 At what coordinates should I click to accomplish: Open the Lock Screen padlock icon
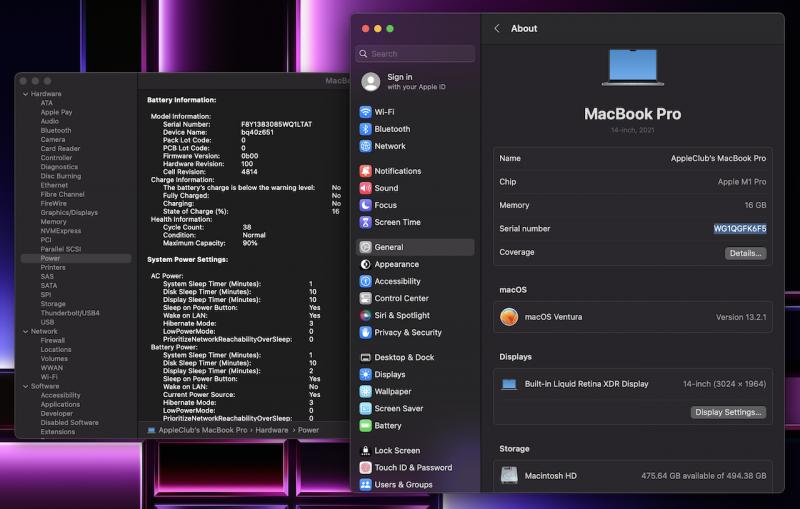[x=365, y=450]
